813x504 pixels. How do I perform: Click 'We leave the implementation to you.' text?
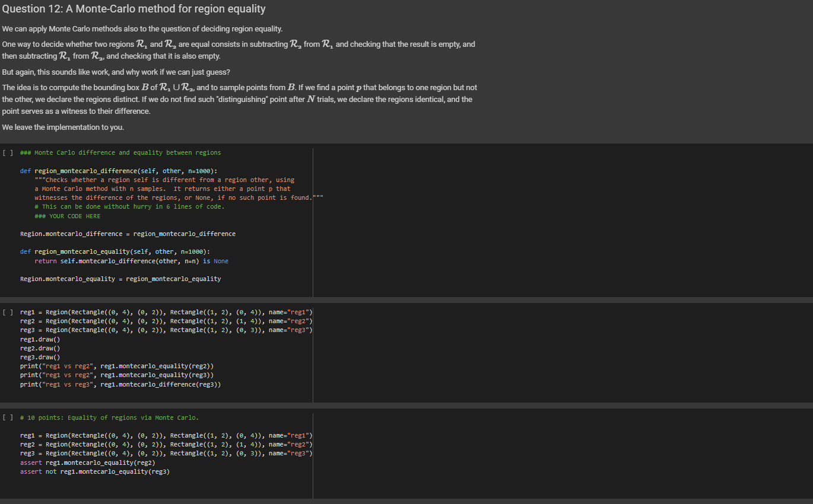click(63, 127)
